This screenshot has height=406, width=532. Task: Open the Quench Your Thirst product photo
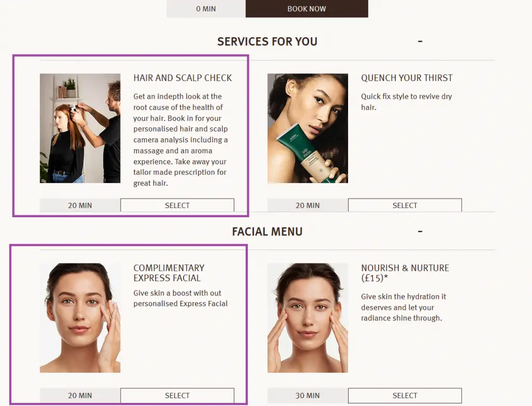[x=308, y=128]
